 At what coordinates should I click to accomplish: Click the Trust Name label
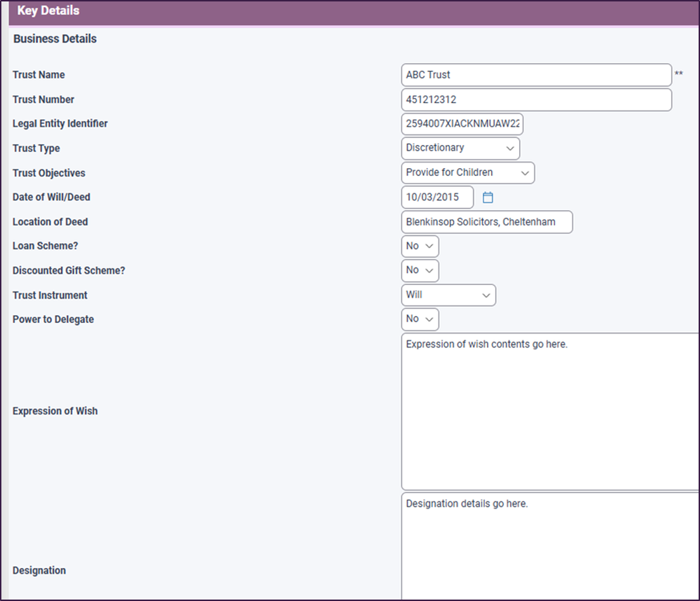(39, 75)
